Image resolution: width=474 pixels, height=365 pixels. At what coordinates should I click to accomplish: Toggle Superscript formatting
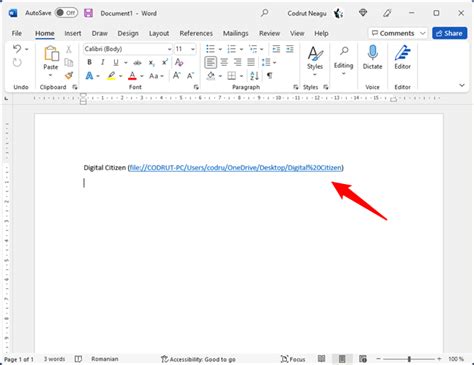click(165, 62)
